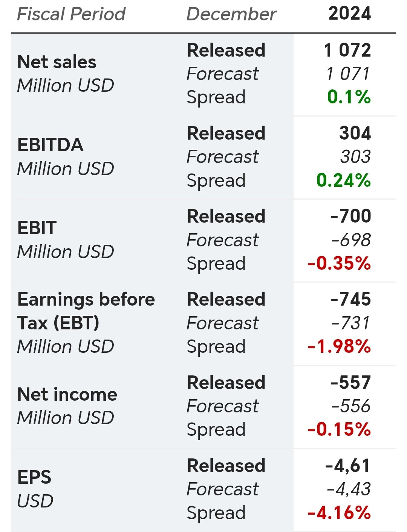
Task: Select the Net income row label
Action: (67, 394)
